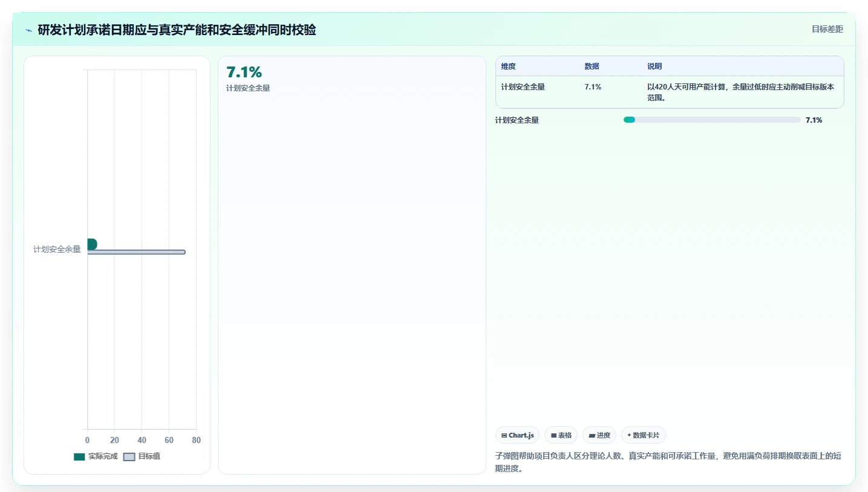Click the green 实际完成 legend swatch
The image size is (868, 492).
(x=79, y=456)
